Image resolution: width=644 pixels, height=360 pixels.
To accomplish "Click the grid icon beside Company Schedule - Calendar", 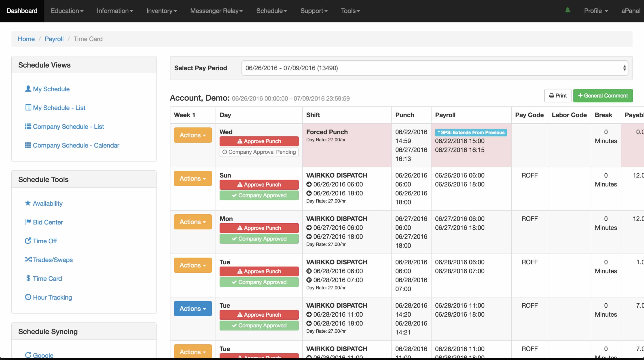I will (x=28, y=145).
